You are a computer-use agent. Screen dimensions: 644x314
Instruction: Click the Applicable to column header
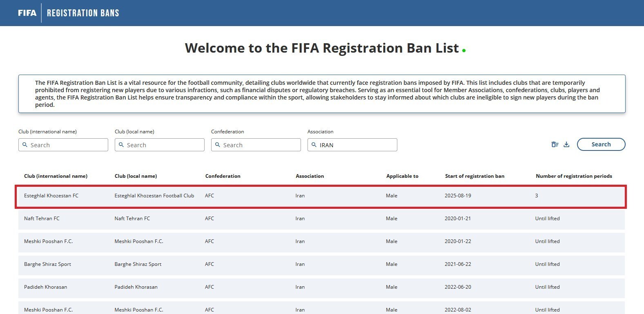[402, 176]
